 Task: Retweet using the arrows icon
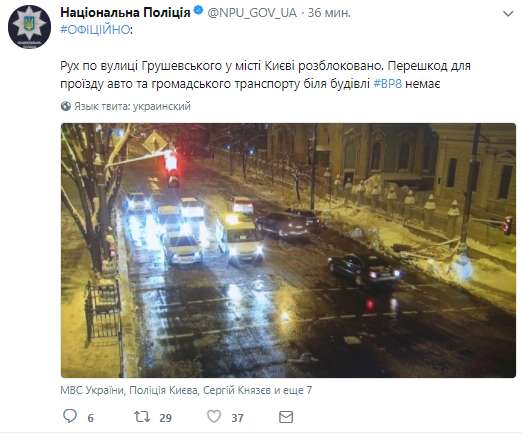142,416
